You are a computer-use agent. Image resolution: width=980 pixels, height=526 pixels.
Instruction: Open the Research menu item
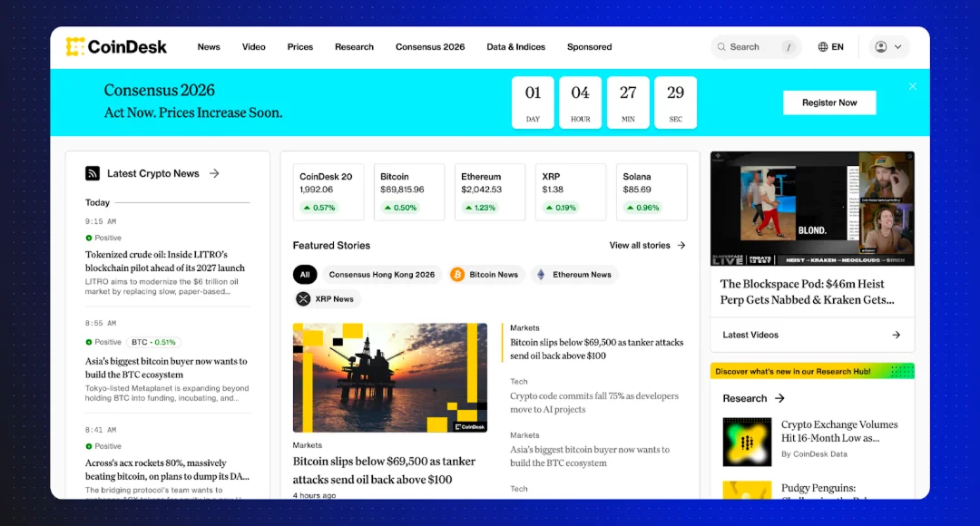(355, 47)
